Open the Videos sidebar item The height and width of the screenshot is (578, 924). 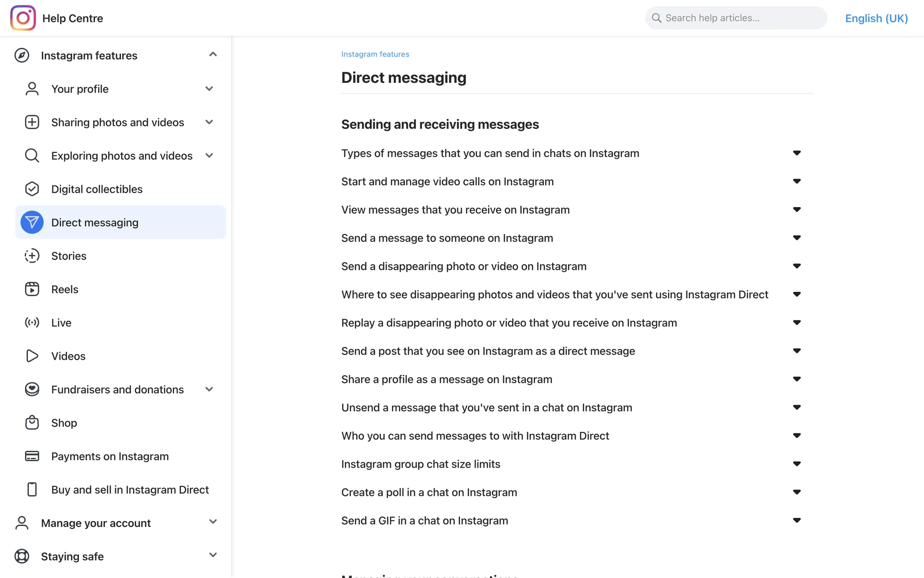(68, 356)
